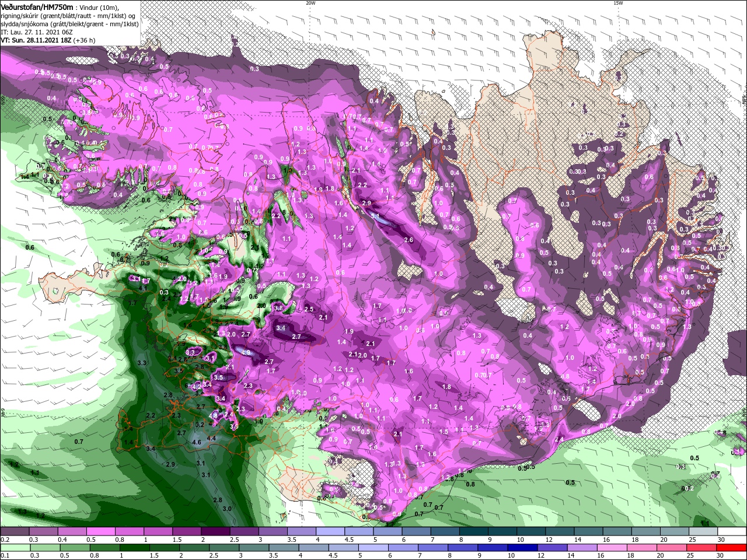
Task: Click crimson 25 swatch in lower legend row
Action: coord(701,548)
